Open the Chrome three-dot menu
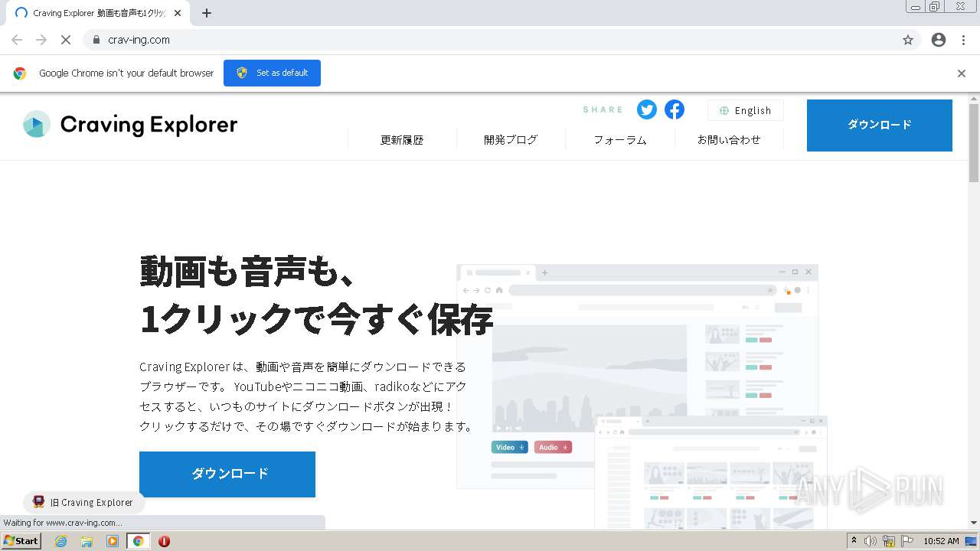Viewport: 980px width, 551px height. pos(963,40)
